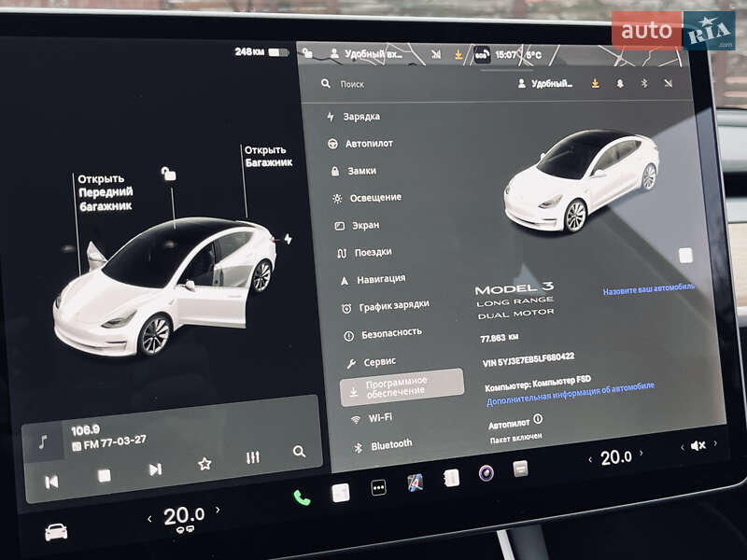Tap the info icon next to Автопилот
Screen dimensions: 747x560
click(x=538, y=418)
